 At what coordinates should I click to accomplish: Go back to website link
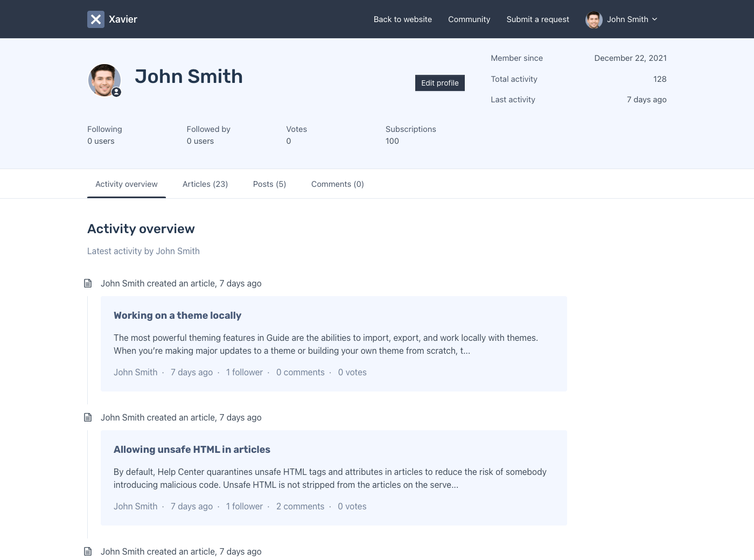[403, 19]
